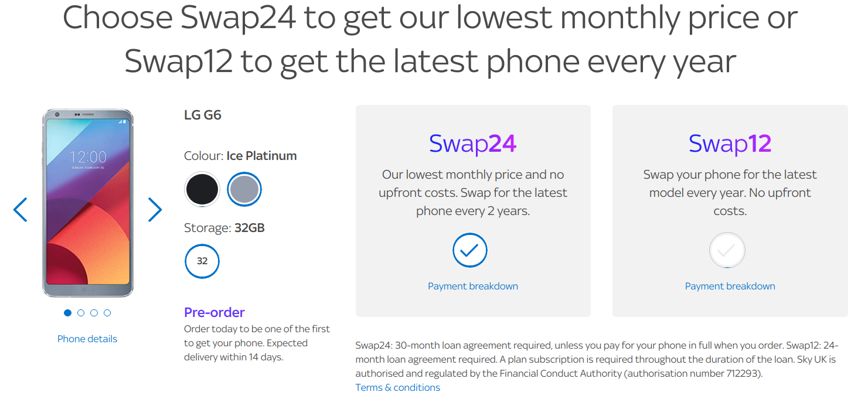The image size is (868, 399).
Task: Click the Swap12 plan card title
Action: click(x=730, y=144)
